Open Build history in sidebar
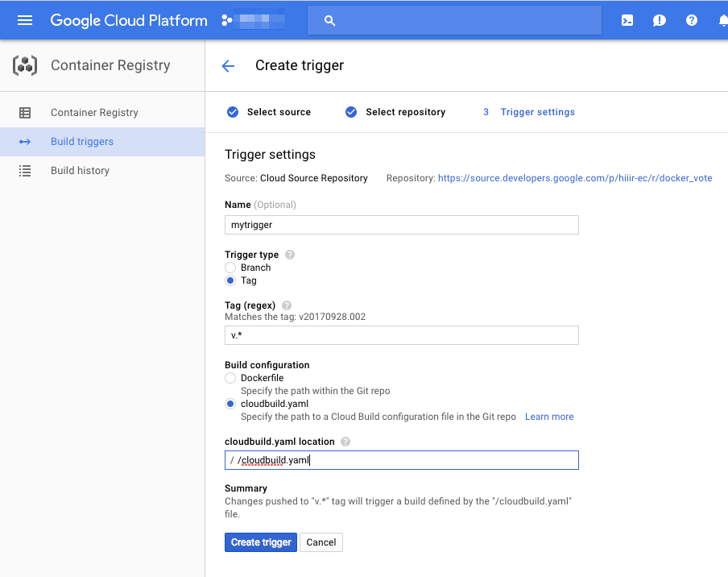The height and width of the screenshot is (577, 728). 102,171
